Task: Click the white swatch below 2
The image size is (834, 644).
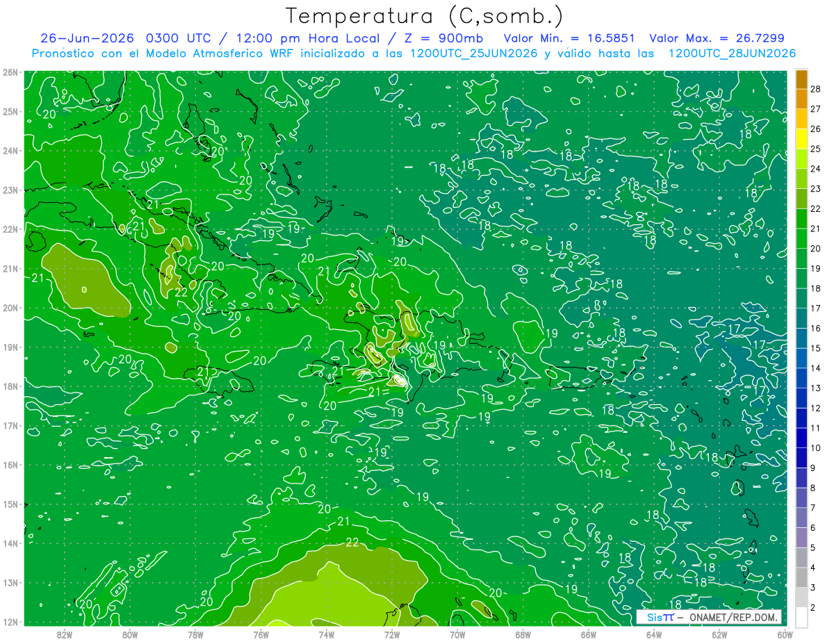Action: tap(801, 617)
